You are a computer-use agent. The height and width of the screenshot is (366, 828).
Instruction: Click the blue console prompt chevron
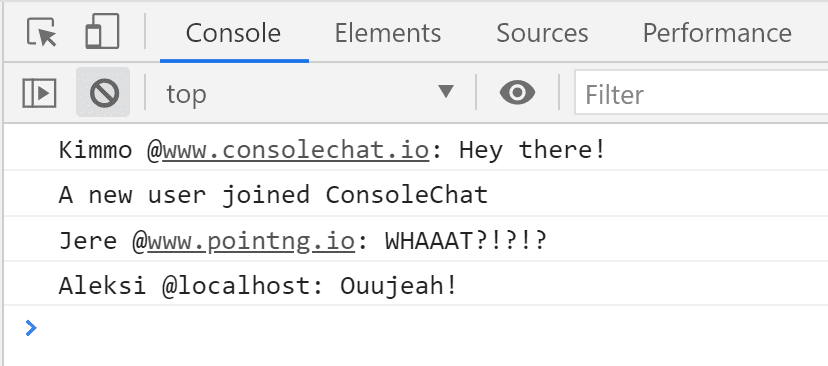pos(31,328)
